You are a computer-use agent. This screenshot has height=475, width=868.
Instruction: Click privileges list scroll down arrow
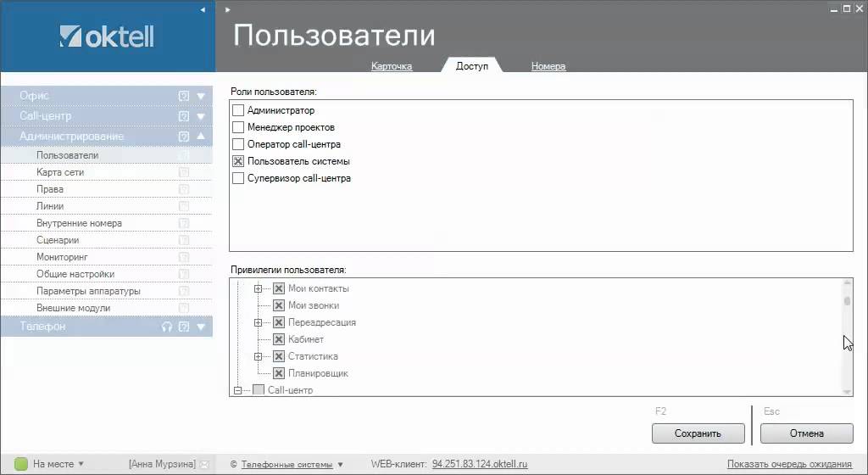pyautogui.click(x=847, y=391)
